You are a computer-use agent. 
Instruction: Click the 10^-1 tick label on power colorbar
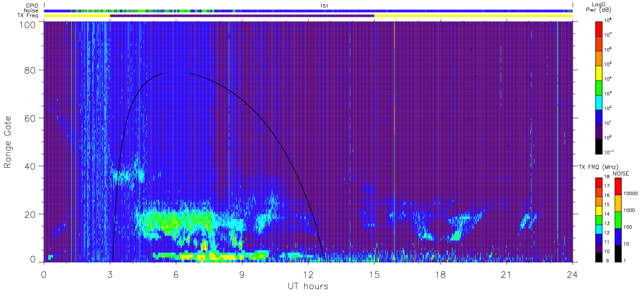[610, 151]
